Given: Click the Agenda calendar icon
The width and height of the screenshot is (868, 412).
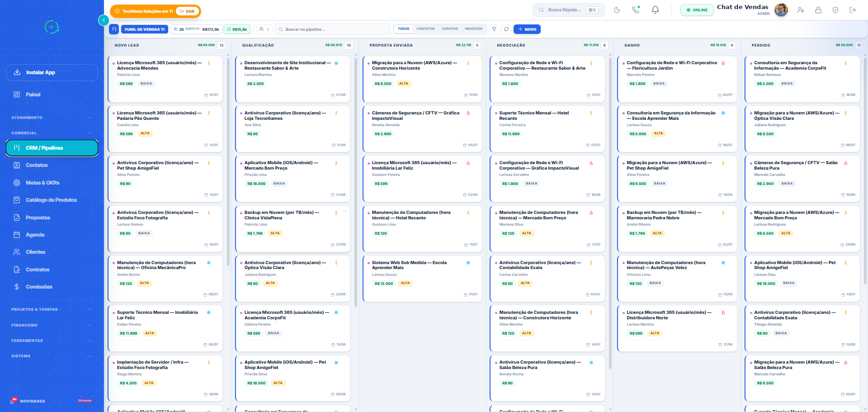Looking at the screenshot, I should [17, 235].
